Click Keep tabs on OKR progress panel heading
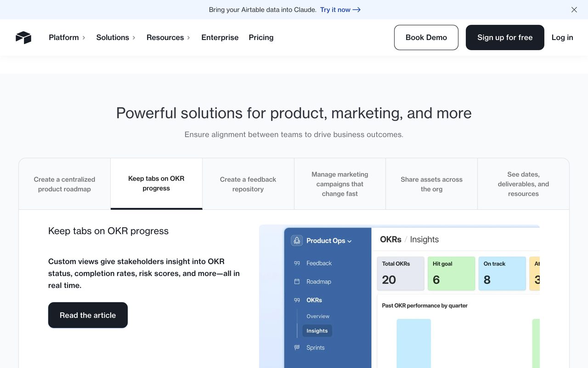The height and width of the screenshot is (368, 588). (x=108, y=231)
